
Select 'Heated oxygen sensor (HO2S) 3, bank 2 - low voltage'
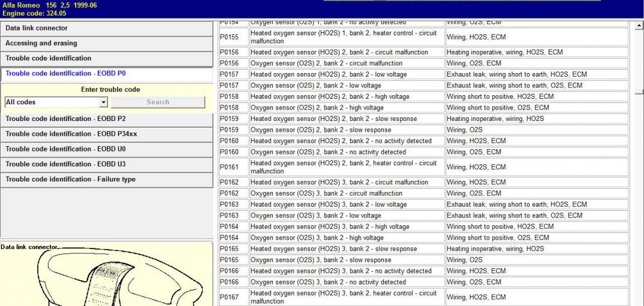347,204
